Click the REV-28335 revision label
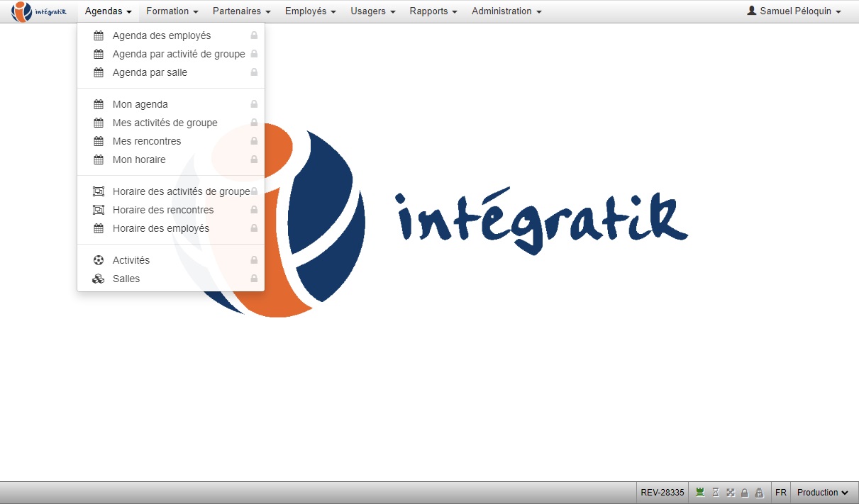 point(663,493)
